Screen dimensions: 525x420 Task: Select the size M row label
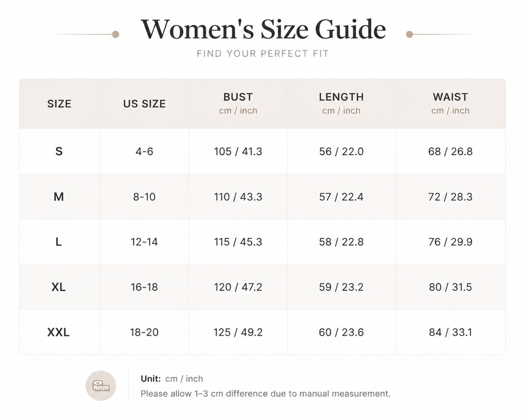[59, 197]
